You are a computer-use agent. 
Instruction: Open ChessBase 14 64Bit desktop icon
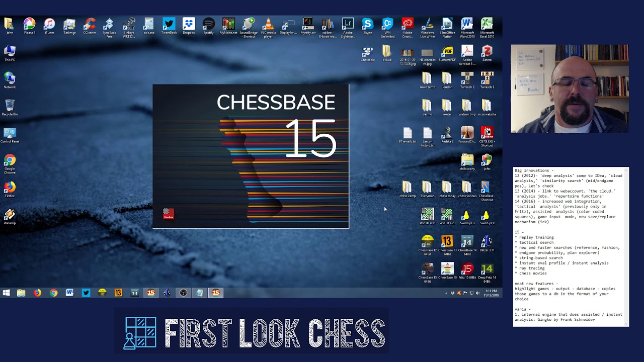467,245
